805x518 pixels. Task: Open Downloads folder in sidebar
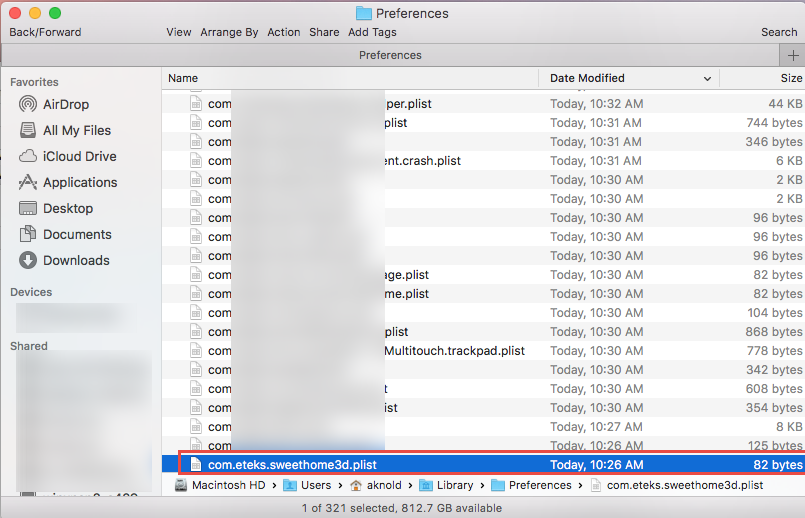pyautogui.click(x=75, y=260)
